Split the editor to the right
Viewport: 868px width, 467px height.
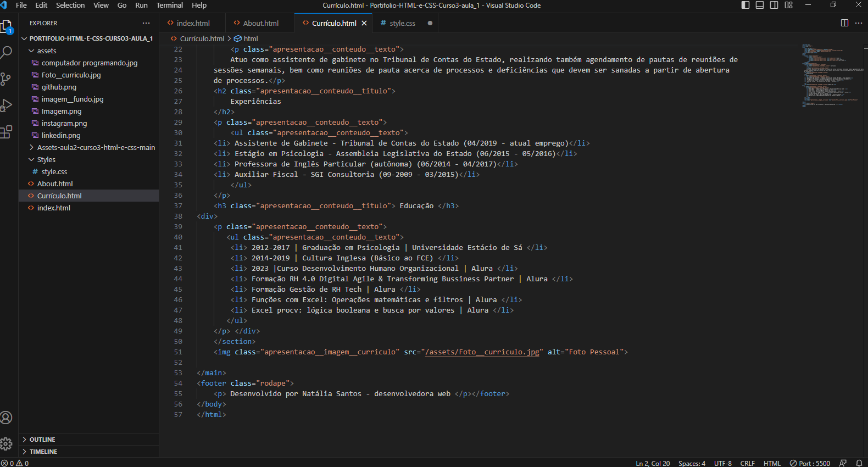point(844,23)
